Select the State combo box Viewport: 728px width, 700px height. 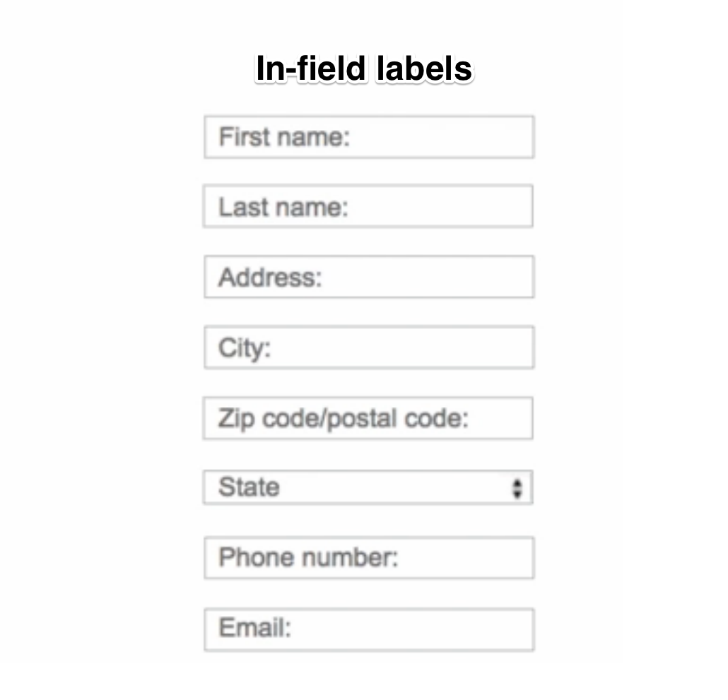point(368,487)
